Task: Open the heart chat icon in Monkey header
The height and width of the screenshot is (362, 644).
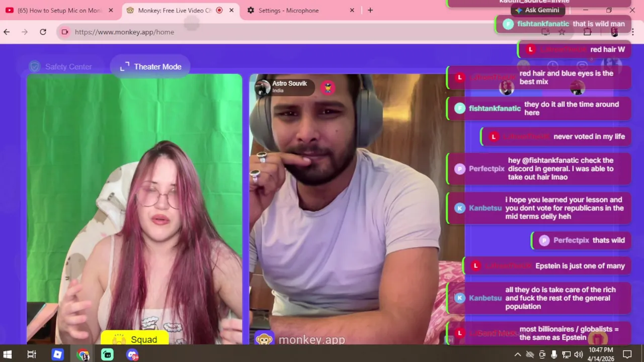Action: click(x=582, y=66)
